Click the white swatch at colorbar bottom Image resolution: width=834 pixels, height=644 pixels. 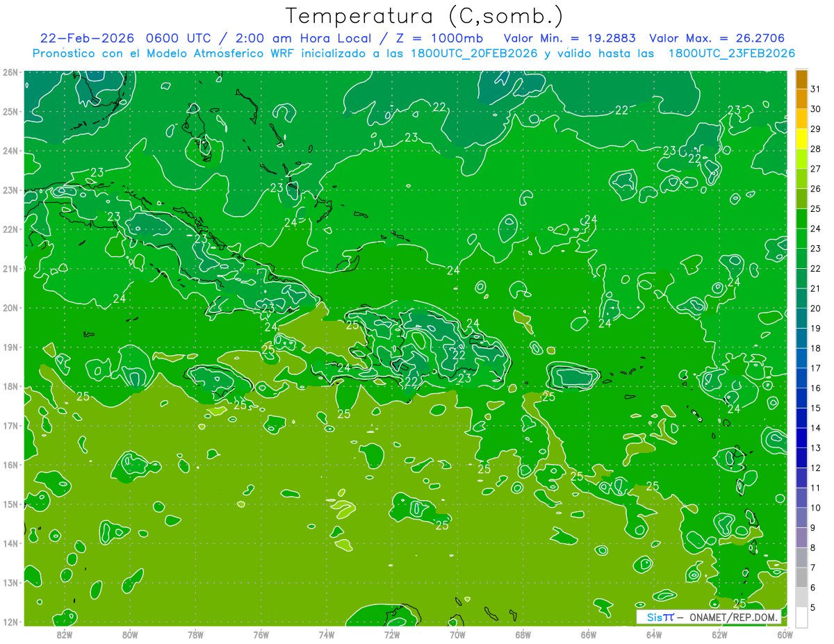(x=801, y=617)
